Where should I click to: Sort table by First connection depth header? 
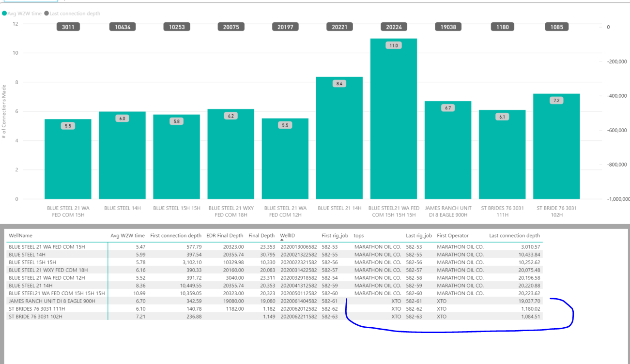pyautogui.click(x=176, y=236)
